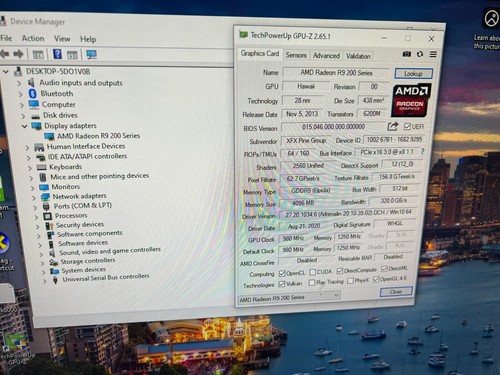Toggle the DirectML checkbox

pyautogui.click(x=384, y=269)
